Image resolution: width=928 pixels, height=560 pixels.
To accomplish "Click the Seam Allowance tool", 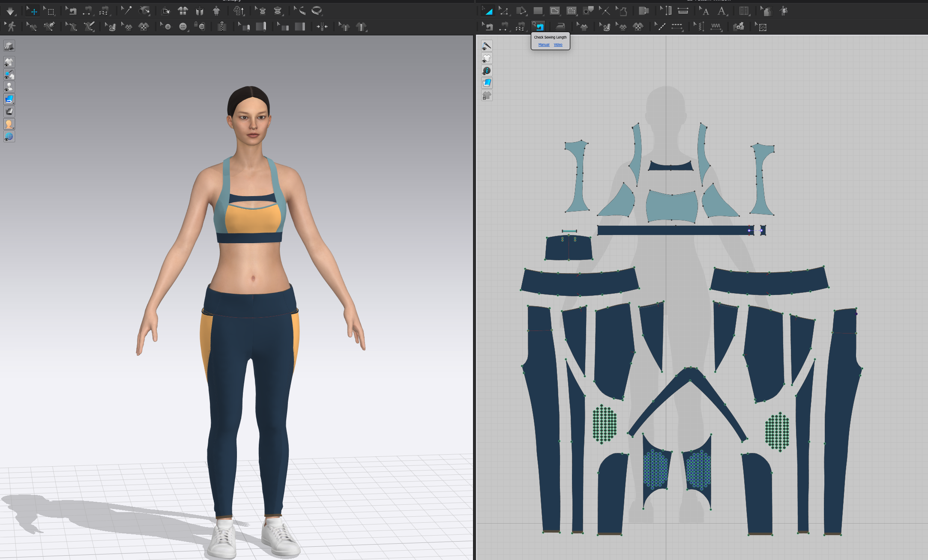I will pos(644,11).
